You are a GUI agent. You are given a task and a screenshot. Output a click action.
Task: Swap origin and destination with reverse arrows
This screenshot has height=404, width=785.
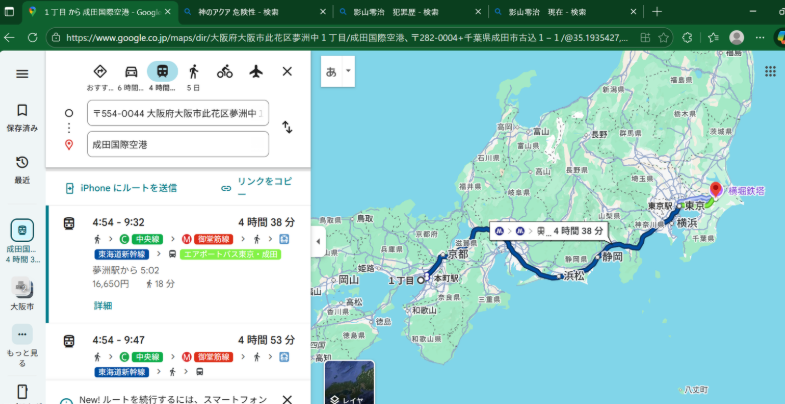point(287,127)
